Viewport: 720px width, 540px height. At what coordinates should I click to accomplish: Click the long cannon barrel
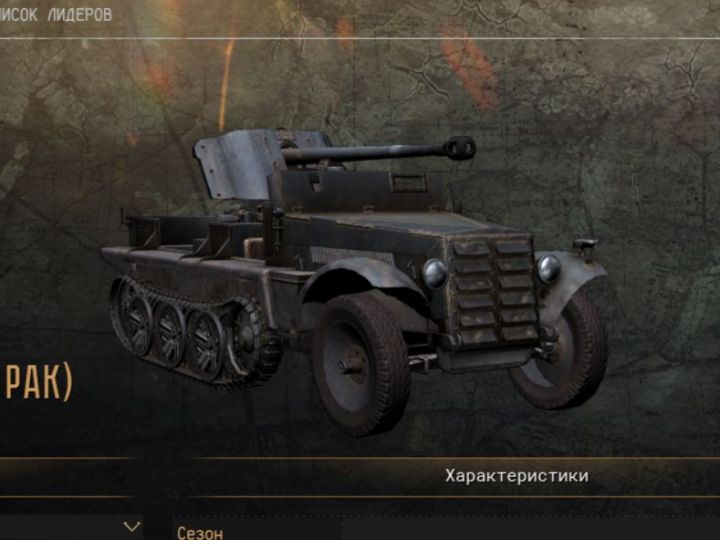coord(367,153)
